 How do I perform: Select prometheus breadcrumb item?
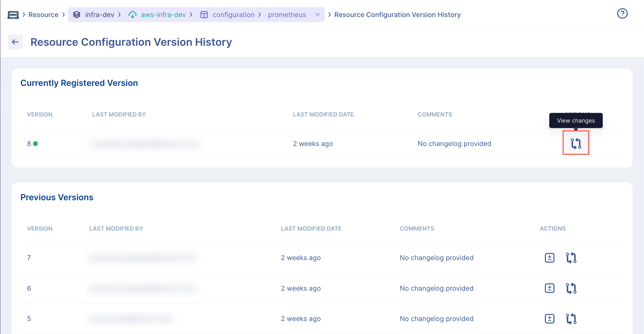pyautogui.click(x=287, y=15)
